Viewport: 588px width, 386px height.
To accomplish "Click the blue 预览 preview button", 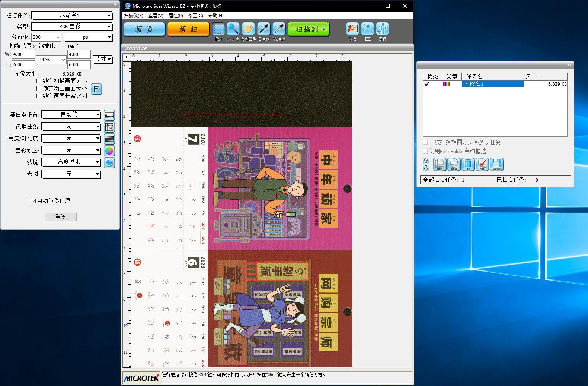I will coord(144,29).
